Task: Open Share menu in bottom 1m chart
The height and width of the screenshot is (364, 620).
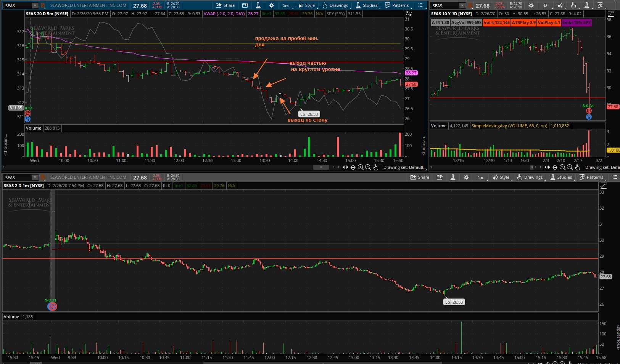Action: coord(420,177)
